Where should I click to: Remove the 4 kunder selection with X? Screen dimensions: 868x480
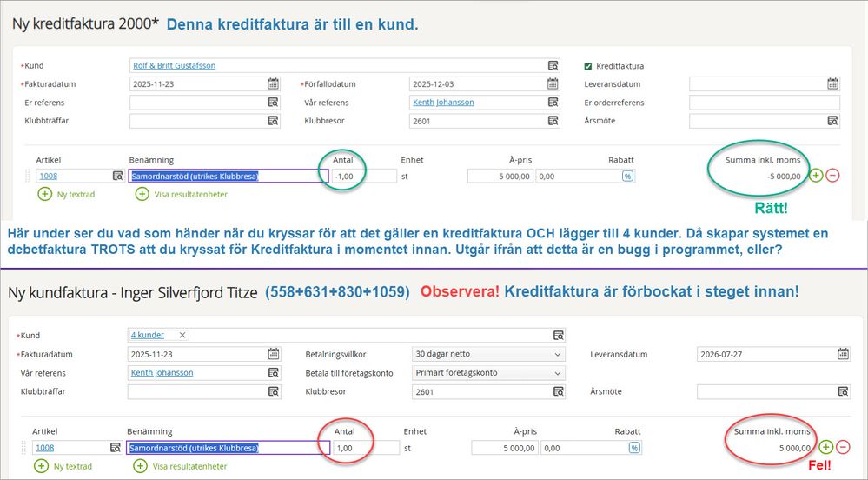click(182, 335)
